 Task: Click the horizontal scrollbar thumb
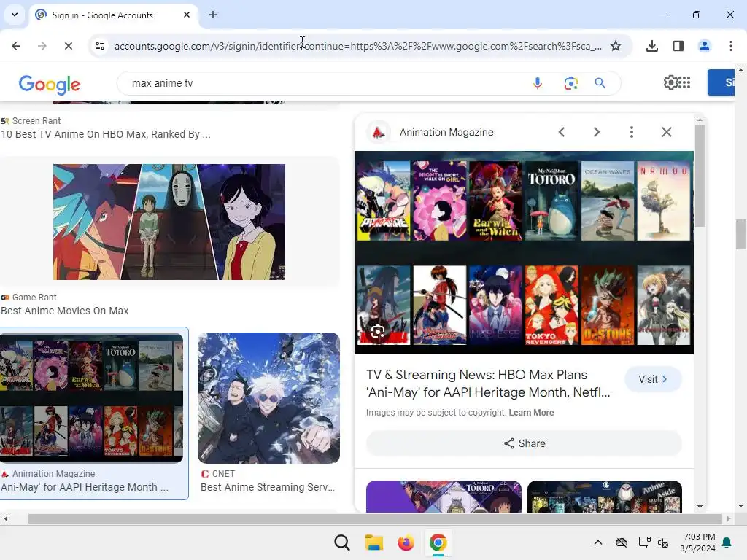[x=376, y=518]
